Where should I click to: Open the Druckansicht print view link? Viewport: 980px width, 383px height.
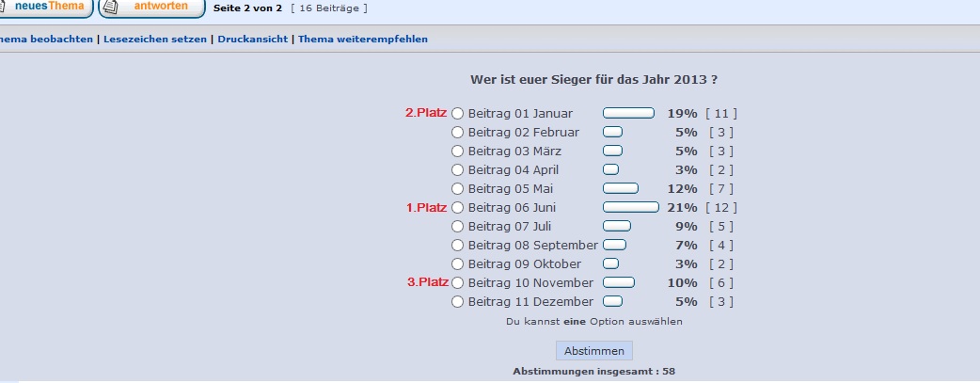coord(252,40)
